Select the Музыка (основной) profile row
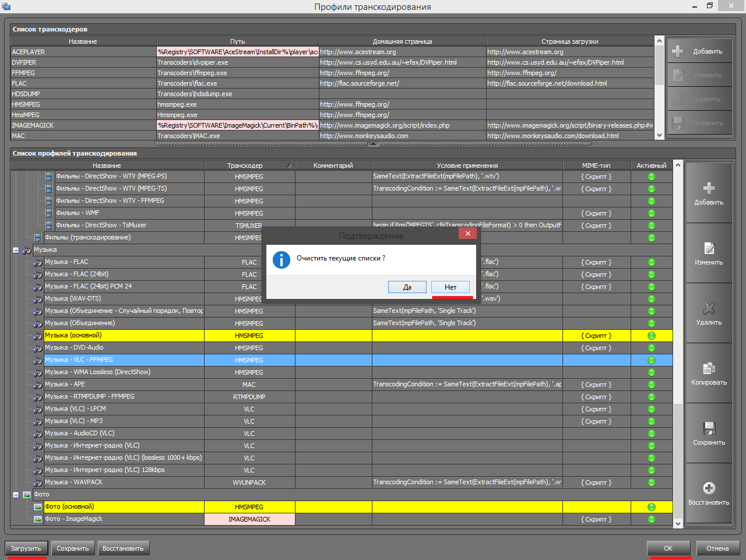 click(x=122, y=336)
